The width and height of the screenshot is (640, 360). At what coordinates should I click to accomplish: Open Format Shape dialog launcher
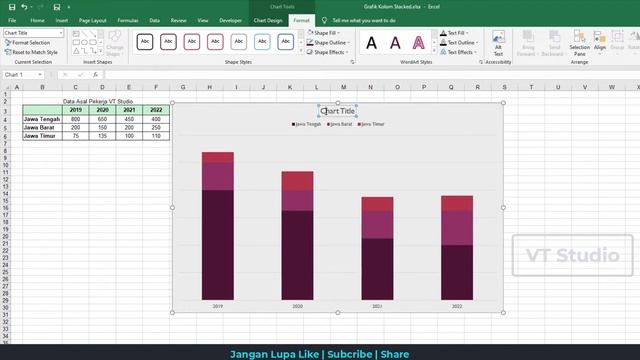[x=352, y=62]
